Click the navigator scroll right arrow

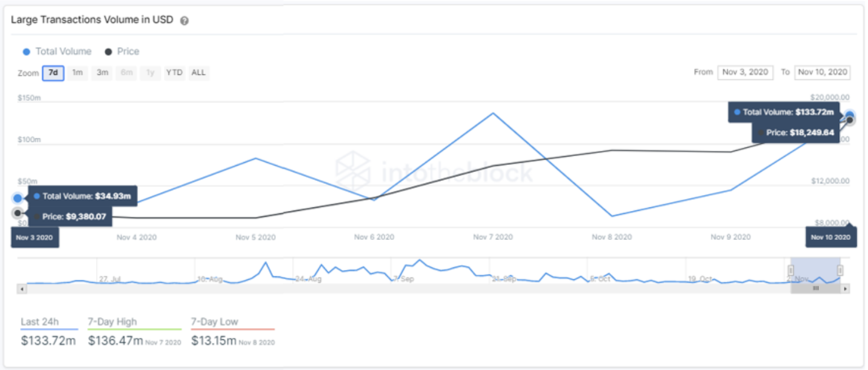pyautogui.click(x=845, y=289)
